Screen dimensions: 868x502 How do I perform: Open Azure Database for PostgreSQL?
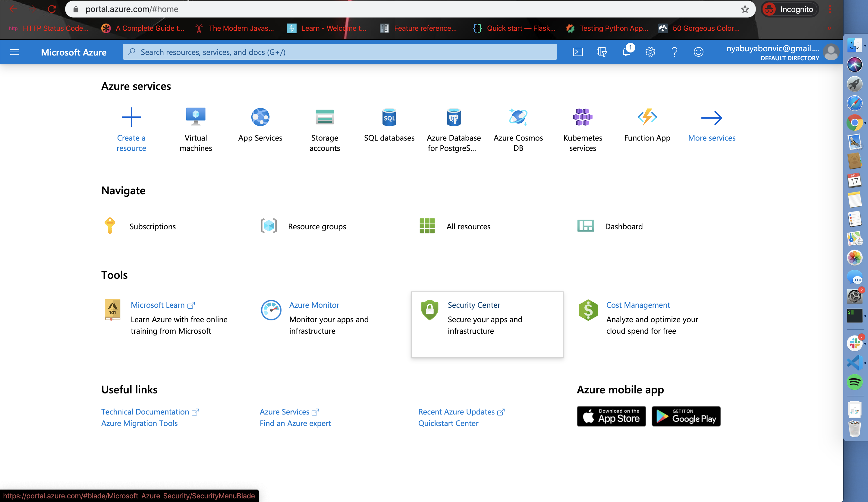[454, 130]
